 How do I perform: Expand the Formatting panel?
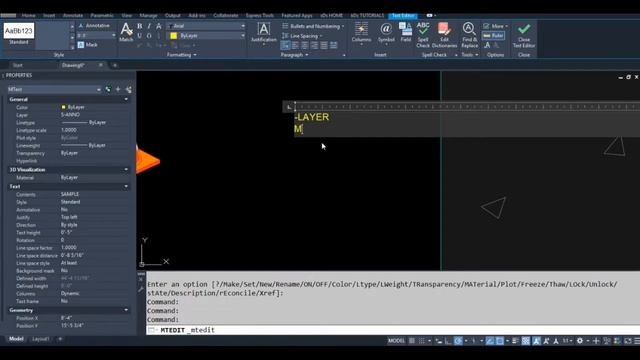[x=182, y=55]
